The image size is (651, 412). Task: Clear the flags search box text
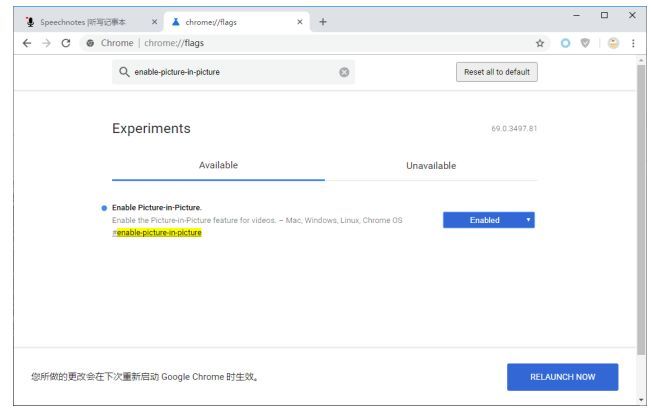click(344, 72)
